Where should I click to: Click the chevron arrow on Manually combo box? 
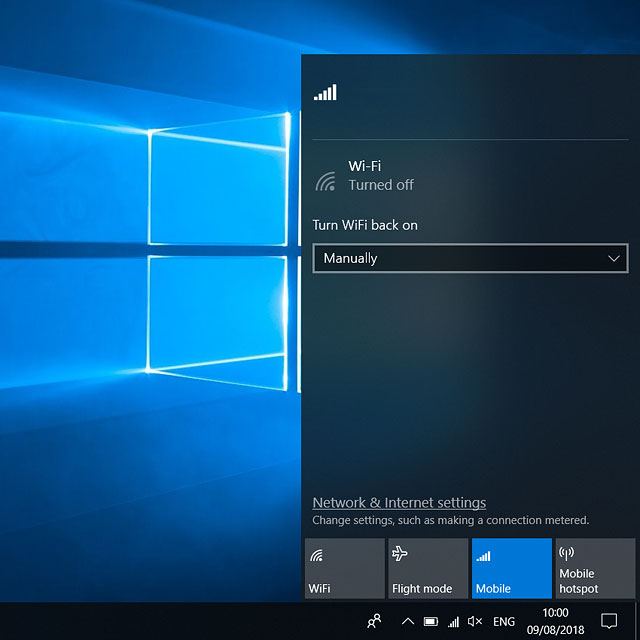coord(614,258)
